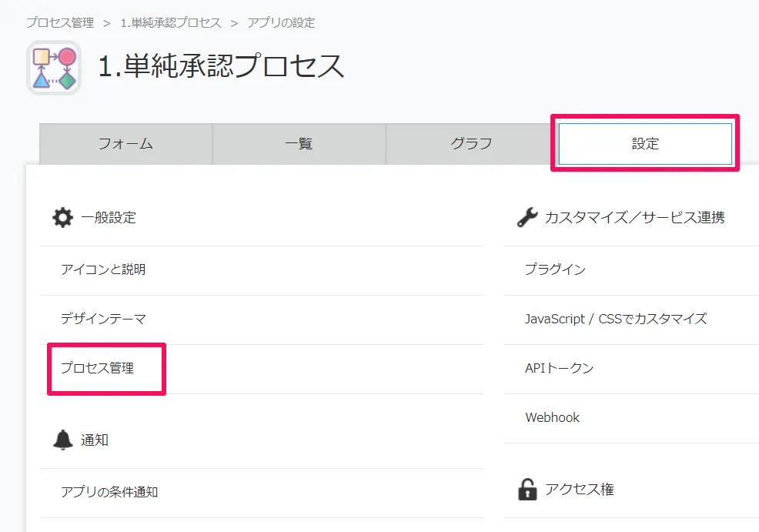This screenshot has height=532, width=759.
Task: Open the デザインテーマ setting
Action: point(103,319)
